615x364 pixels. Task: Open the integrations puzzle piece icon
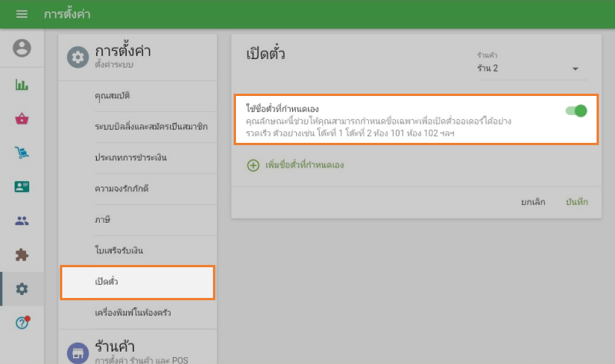(x=22, y=255)
